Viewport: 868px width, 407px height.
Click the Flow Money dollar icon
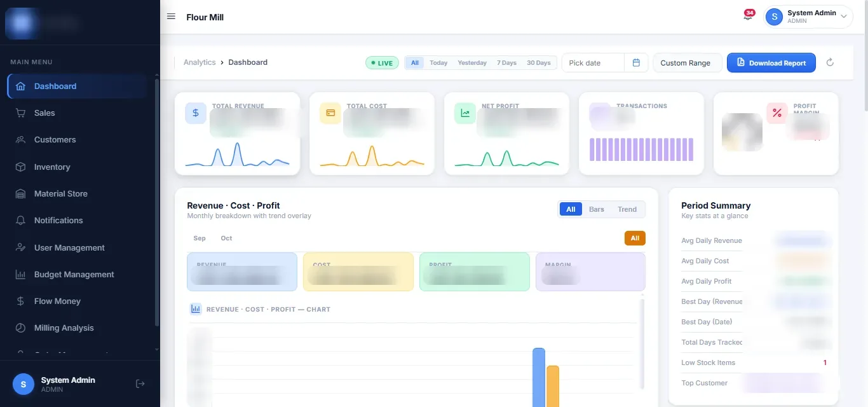point(21,301)
